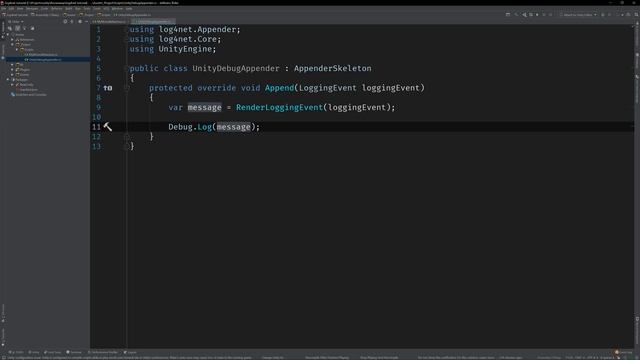Click the override gutter icon on line 7

point(108,88)
